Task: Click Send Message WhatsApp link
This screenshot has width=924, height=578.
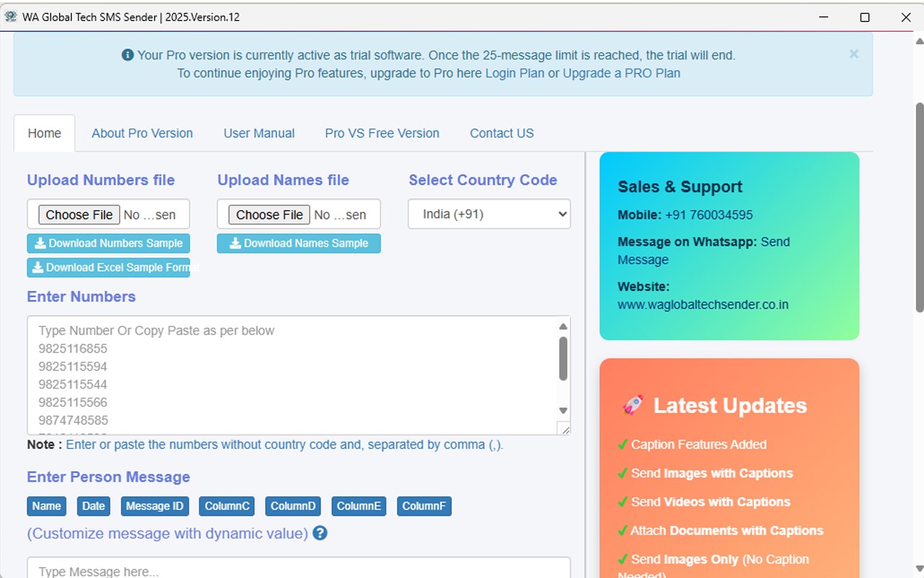Action: (x=704, y=251)
